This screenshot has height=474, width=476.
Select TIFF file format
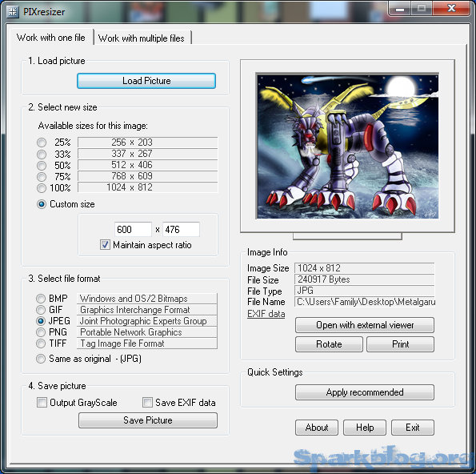[x=41, y=343]
